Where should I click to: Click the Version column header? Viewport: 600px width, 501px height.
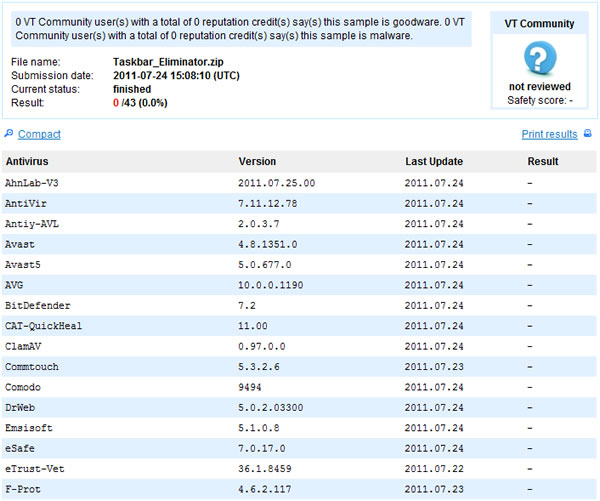click(x=257, y=161)
